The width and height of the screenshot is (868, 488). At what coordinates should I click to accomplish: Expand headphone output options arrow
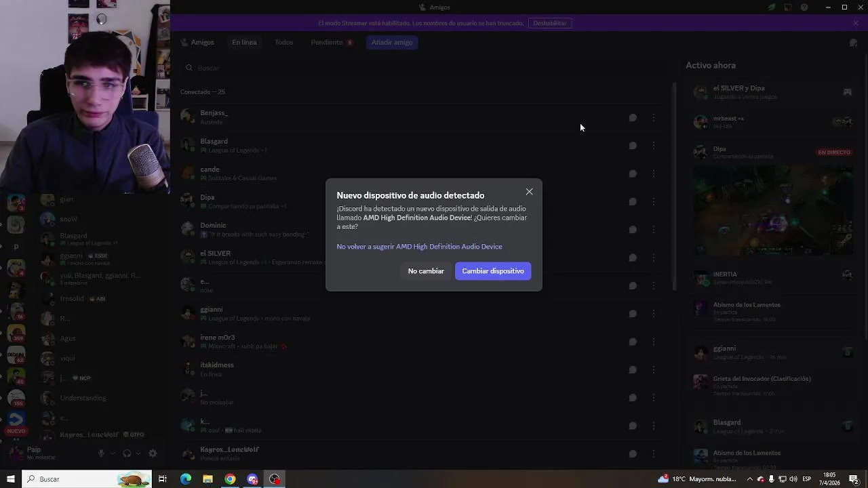138,453
